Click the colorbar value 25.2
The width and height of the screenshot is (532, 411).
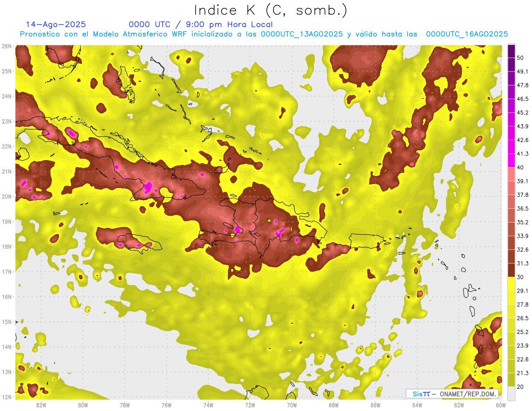coord(523,332)
